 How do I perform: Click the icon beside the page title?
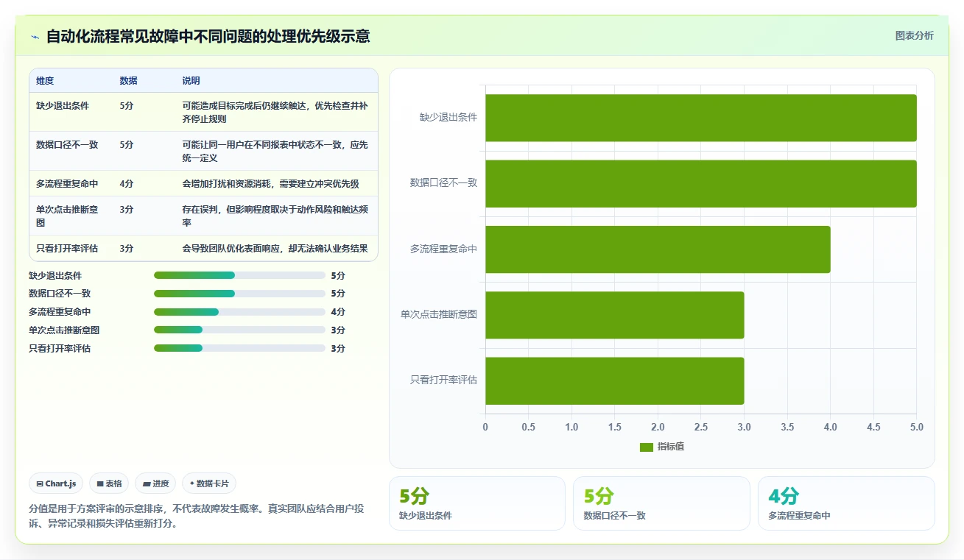tap(35, 36)
